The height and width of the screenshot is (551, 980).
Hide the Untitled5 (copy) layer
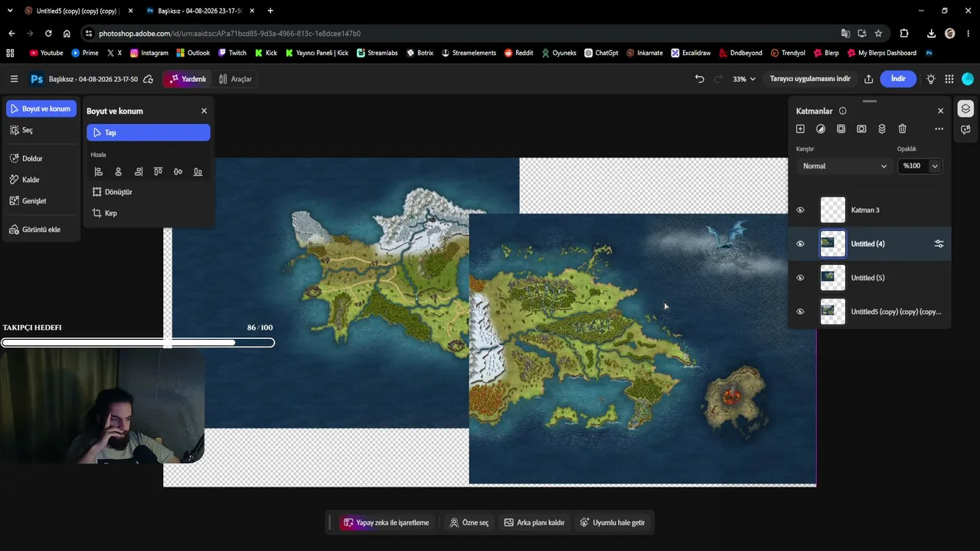coord(800,311)
